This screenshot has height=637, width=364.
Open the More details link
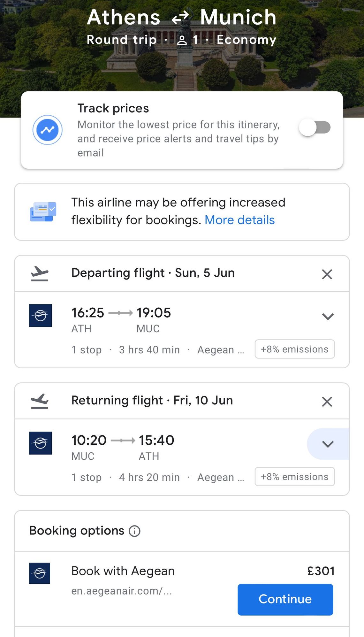[x=239, y=220]
